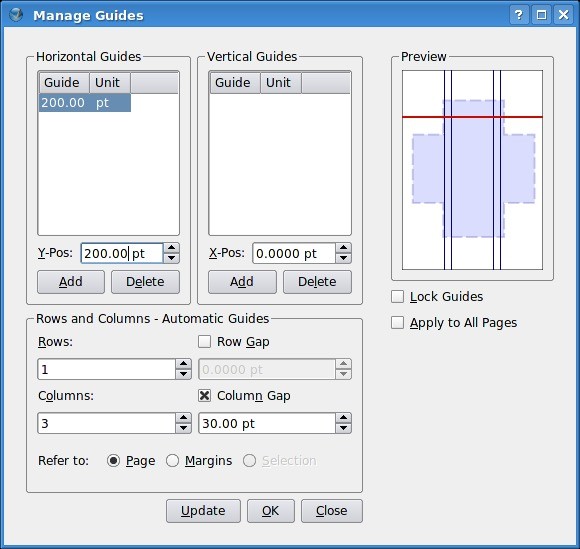Enable Lock Guides checkbox

coord(397,297)
